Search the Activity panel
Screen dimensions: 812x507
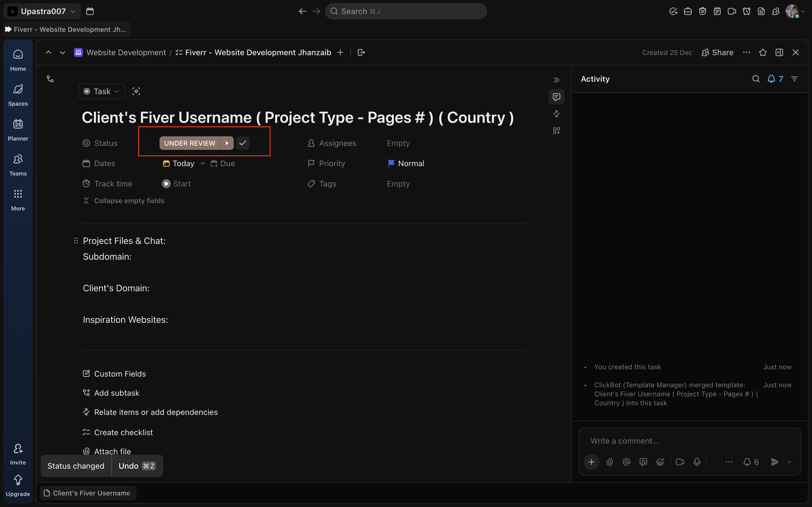tap(756, 79)
